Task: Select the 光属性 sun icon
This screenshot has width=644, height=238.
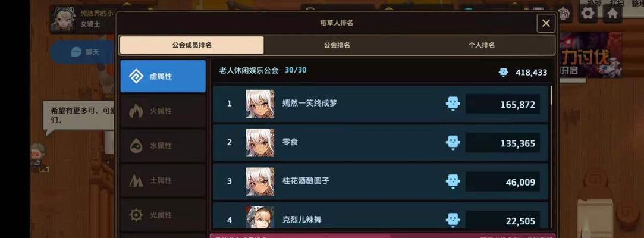Action: click(x=136, y=215)
